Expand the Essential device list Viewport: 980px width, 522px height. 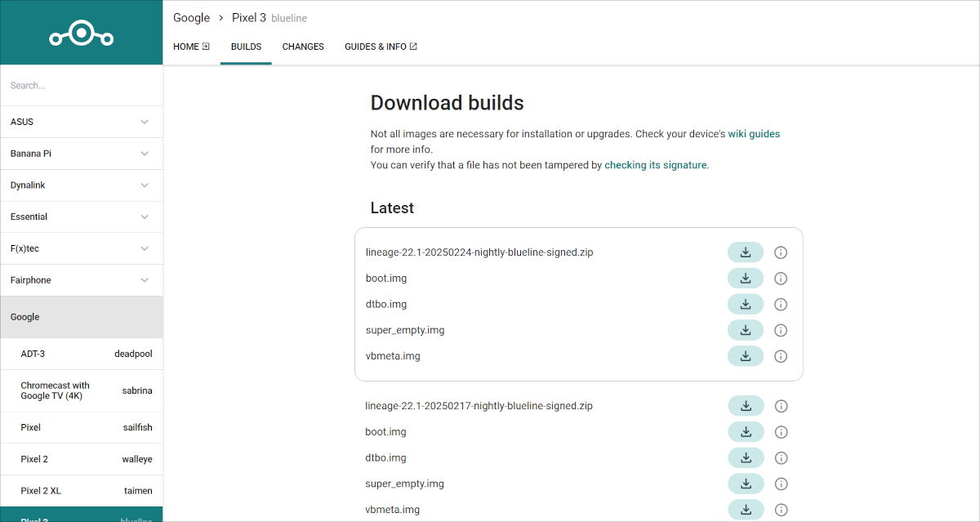click(81, 216)
